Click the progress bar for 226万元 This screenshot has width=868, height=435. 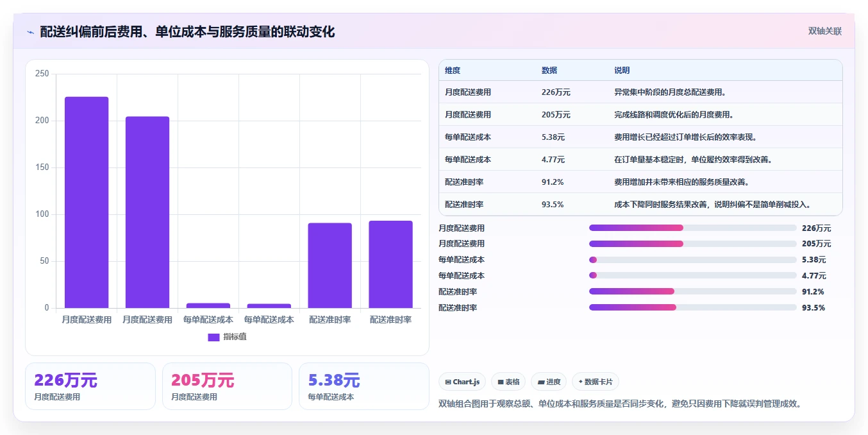(692, 228)
